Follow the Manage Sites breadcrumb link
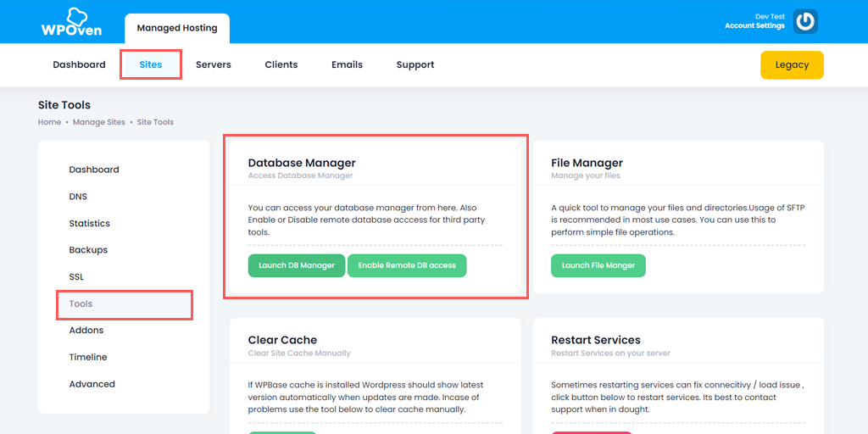The height and width of the screenshot is (434, 868). (x=99, y=122)
